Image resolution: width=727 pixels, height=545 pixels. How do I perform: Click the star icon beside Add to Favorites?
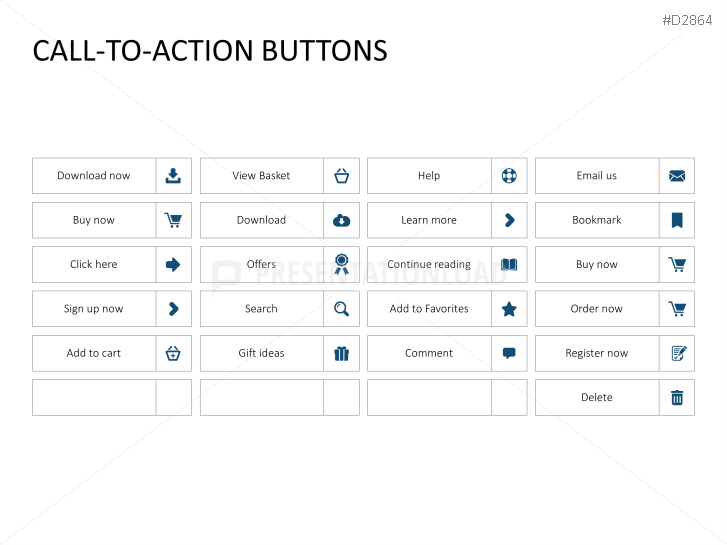(509, 309)
